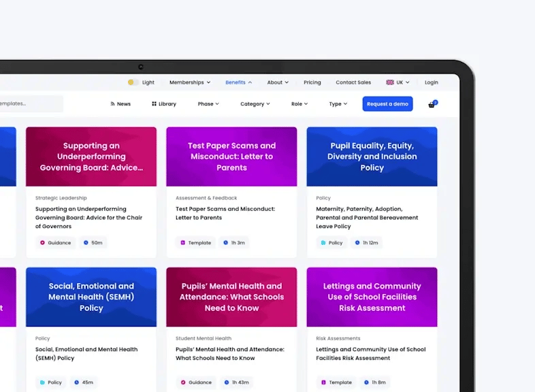The height and width of the screenshot is (392, 535).
Task: Open the Category filter dropdown
Action: [255, 104]
